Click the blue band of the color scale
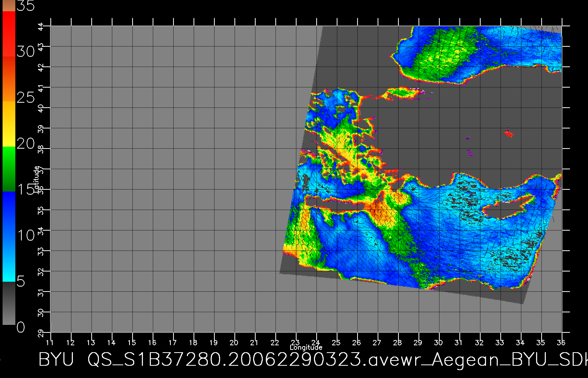Screen dimensions: 588x378 pos(9,237)
